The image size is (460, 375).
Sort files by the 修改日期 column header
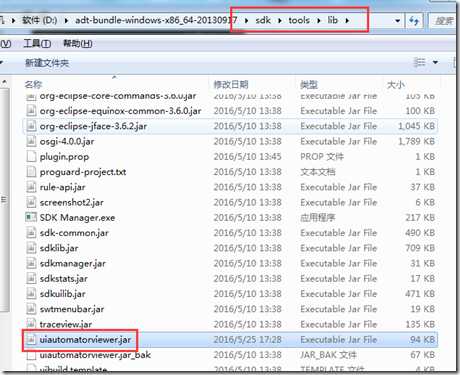231,85
